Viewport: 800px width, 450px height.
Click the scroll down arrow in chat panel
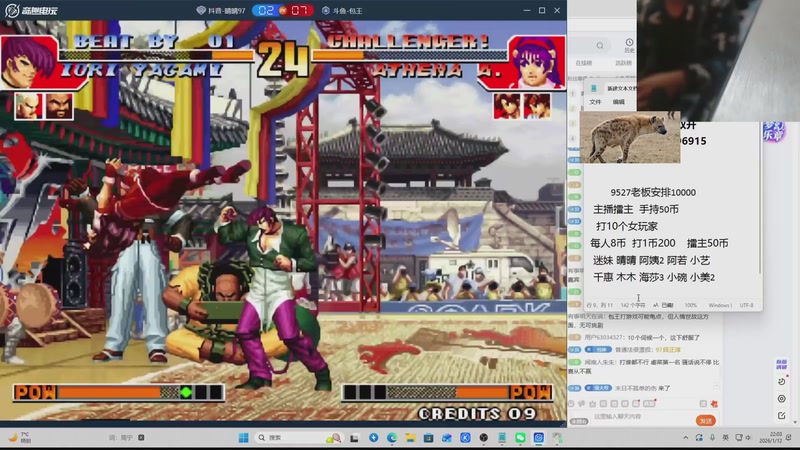795,422
